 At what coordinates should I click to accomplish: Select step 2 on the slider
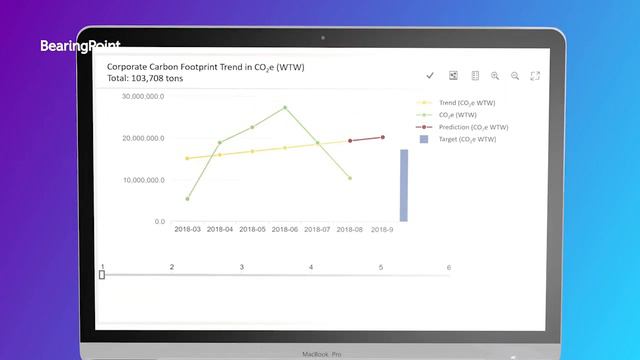click(172, 267)
